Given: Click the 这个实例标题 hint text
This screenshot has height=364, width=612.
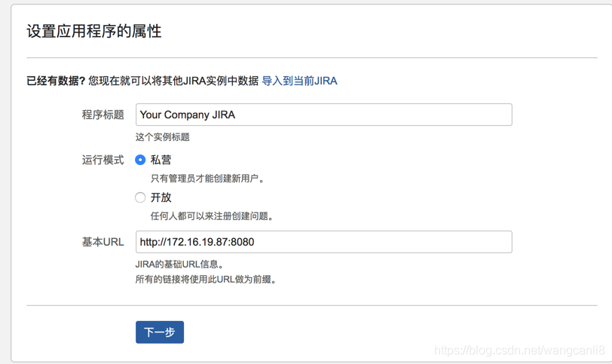Looking at the screenshot, I should point(162,137).
